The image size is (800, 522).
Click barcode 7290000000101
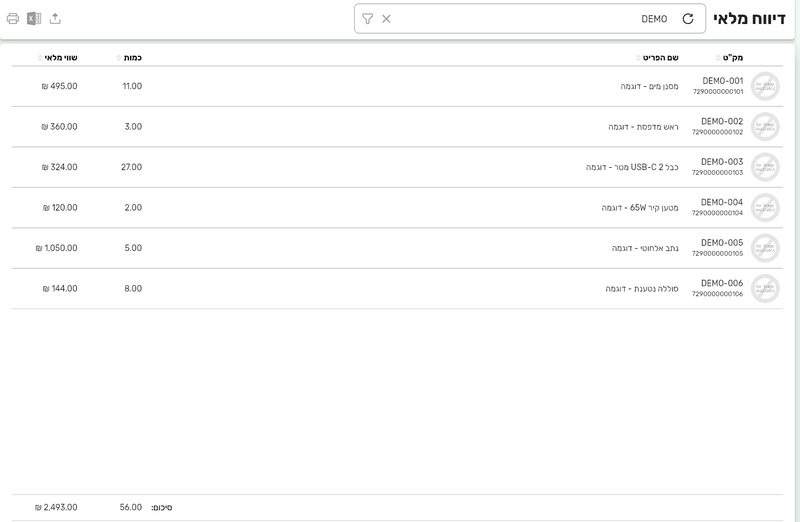(x=718, y=92)
